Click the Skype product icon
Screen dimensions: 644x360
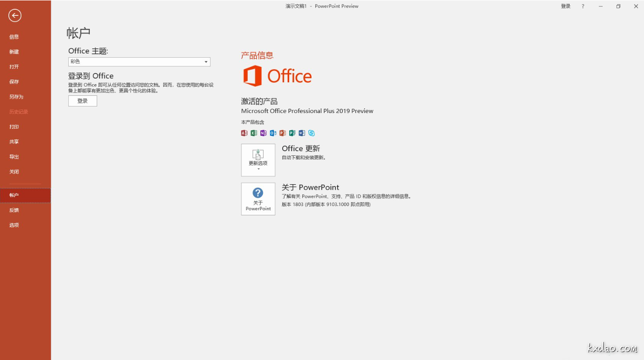(x=312, y=133)
